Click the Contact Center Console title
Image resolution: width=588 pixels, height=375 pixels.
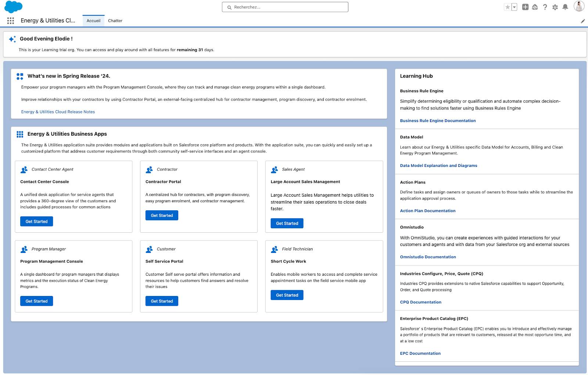point(44,182)
